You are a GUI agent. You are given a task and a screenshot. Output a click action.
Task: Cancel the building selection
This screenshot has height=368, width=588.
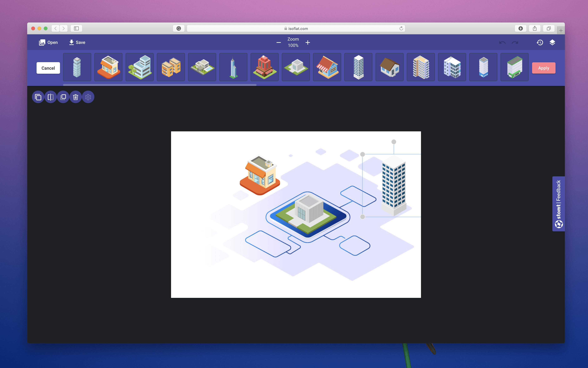[48, 68]
